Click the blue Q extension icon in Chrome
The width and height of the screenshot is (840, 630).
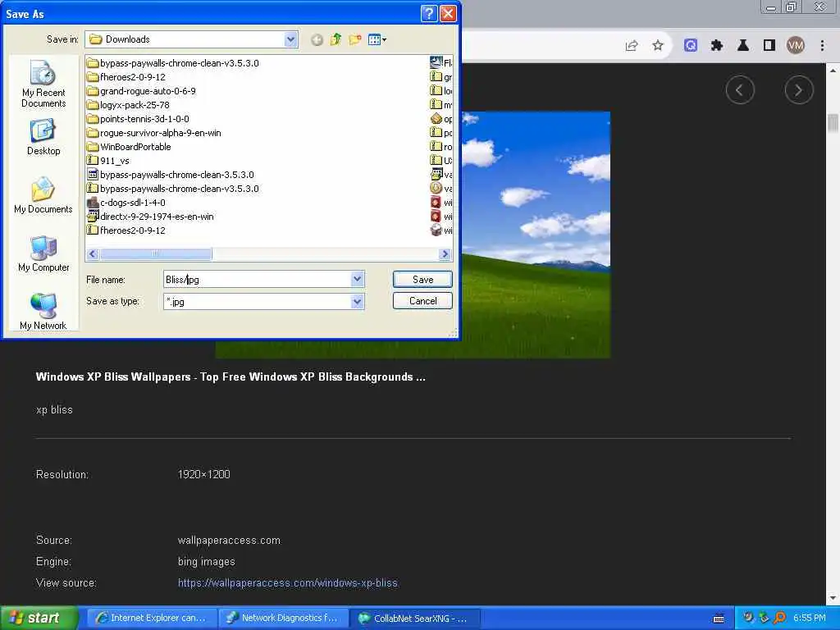click(691, 46)
